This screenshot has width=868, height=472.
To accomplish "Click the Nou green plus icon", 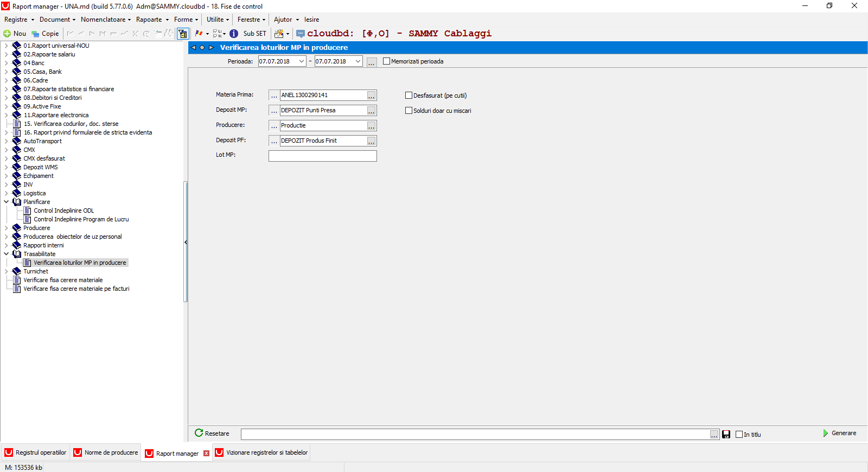I will (7, 34).
